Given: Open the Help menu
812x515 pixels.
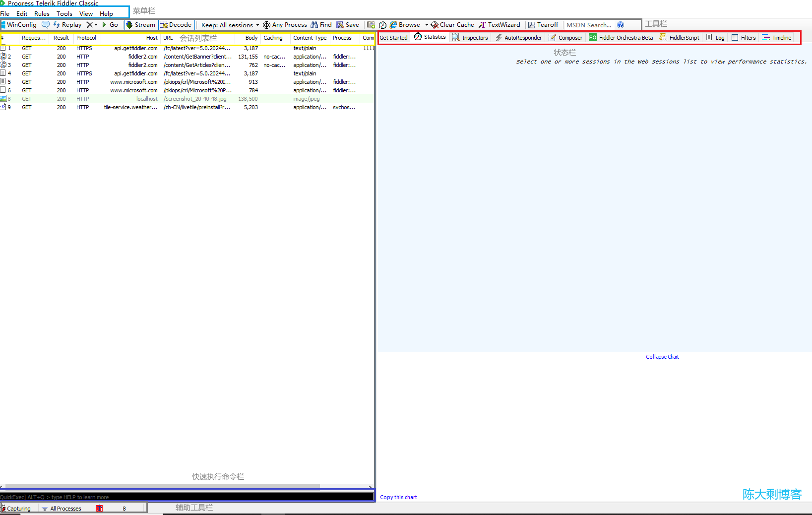Looking at the screenshot, I should point(106,14).
